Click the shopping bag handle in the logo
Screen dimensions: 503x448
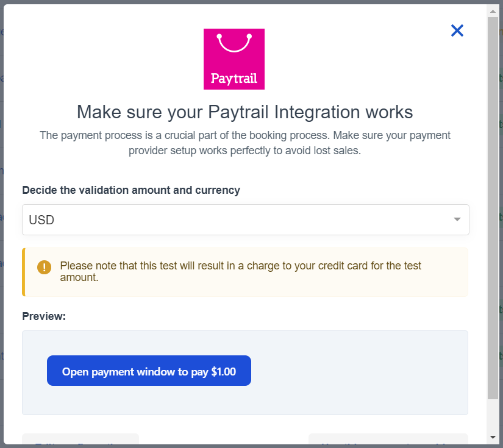(x=234, y=43)
